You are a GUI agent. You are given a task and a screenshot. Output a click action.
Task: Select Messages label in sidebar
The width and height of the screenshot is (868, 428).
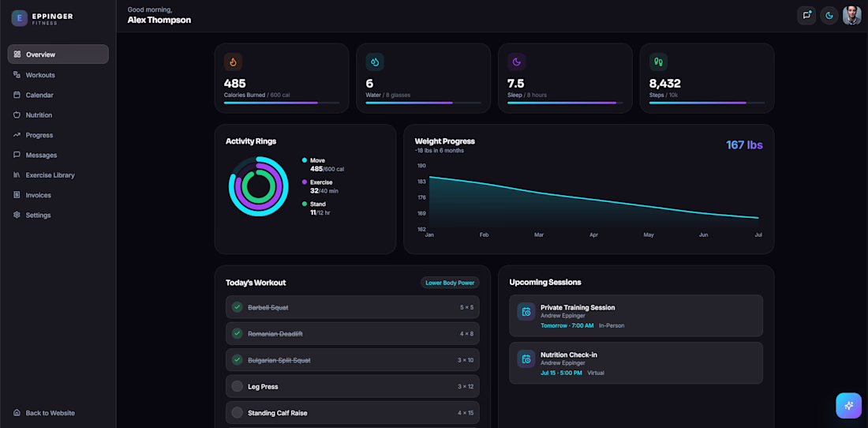42,155
